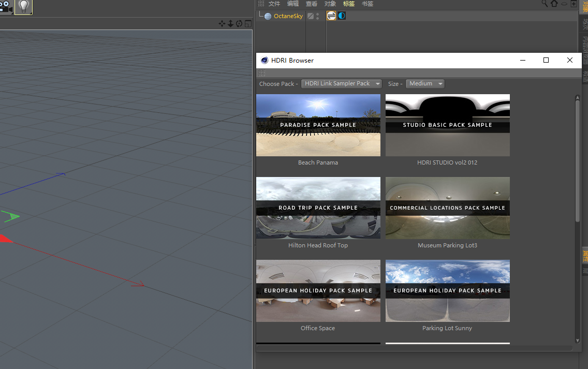Toggle the OctaneSky layer slash box
The width and height of the screenshot is (588, 369).
pos(311,16)
